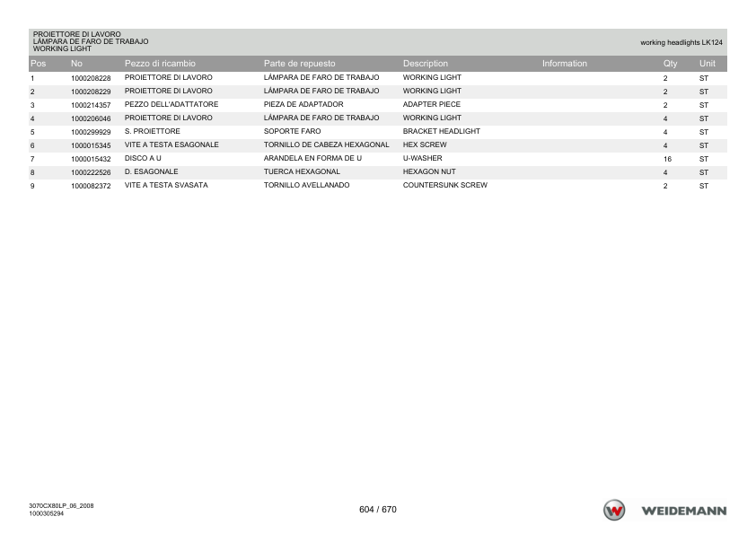Click document code '3070CX80LP_06_2008'

pyautogui.click(x=61, y=506)
